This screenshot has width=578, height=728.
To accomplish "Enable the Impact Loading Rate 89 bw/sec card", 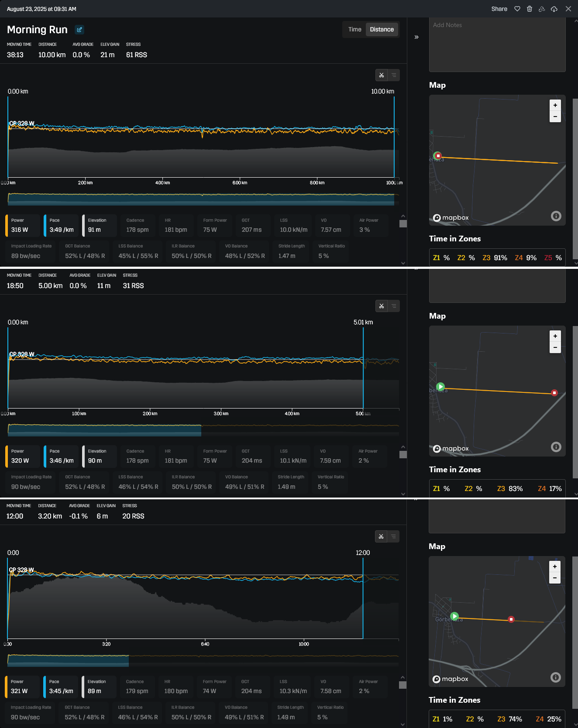I will pos(31,251).
